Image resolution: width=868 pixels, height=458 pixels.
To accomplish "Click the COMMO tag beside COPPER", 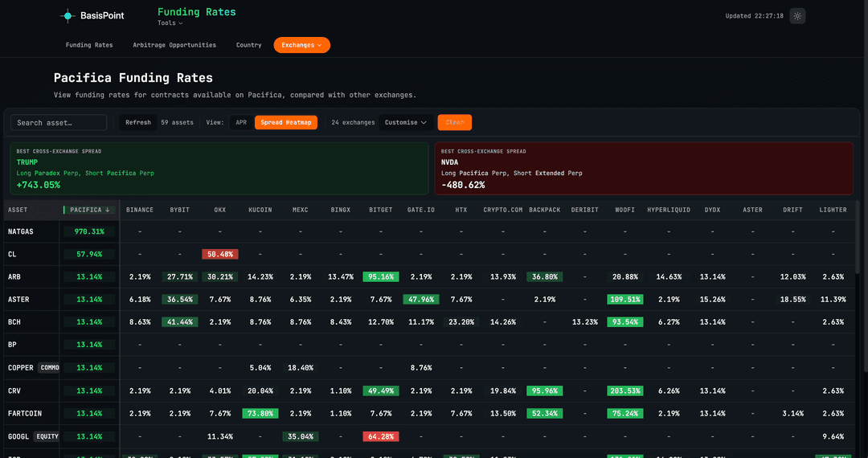I will [x=49, y=368].
